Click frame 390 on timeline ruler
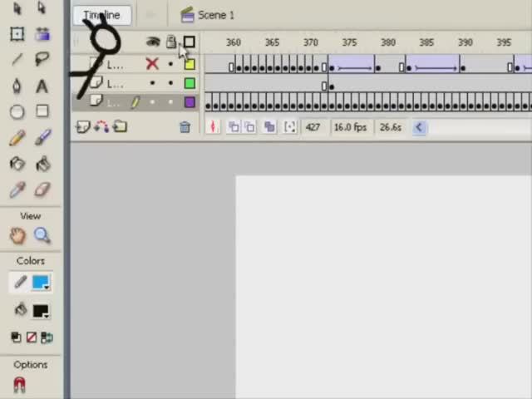Screen dimensions: 532x399 click(465, 42)
